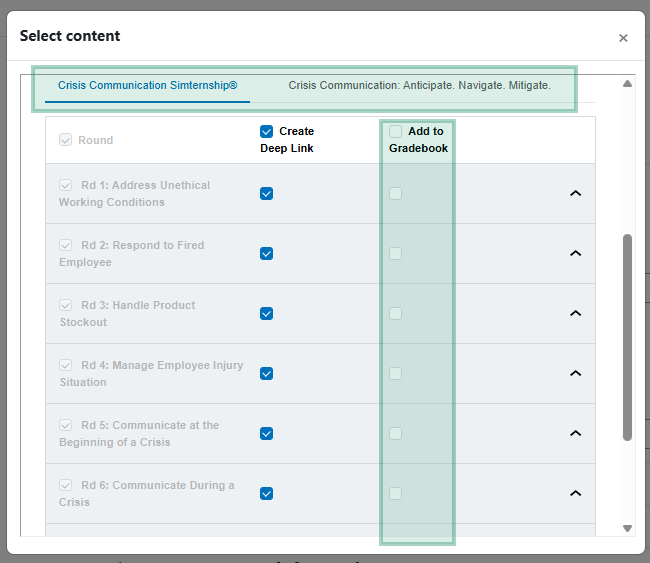The height and width of the screenshot is (563, 650).
Task: Click the scrollbar up arrow
Action: pos(627,84)
